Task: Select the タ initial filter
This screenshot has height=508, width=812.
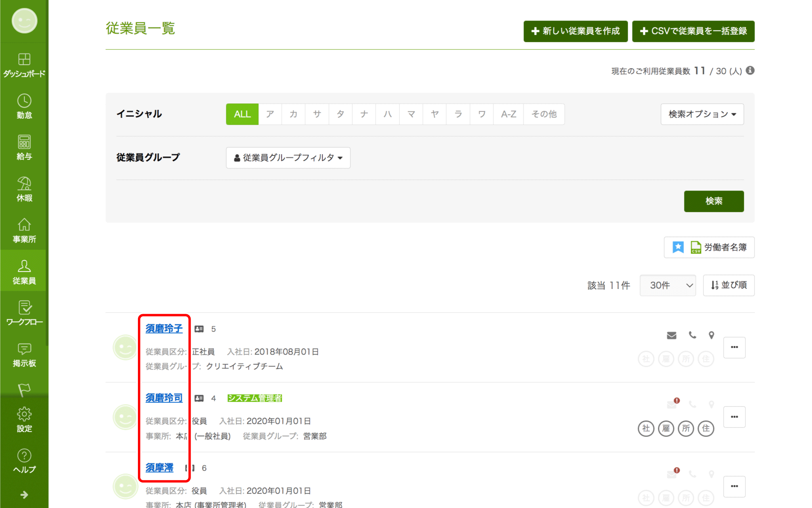Action: pyautogui.click(x=340, y=114)
